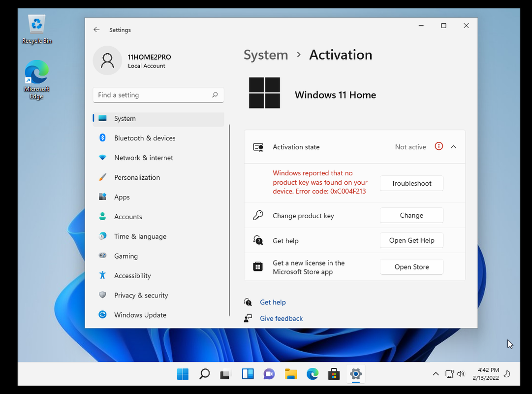Focus the Find a setting search box
532x394 pixels.
coord(158,95)
